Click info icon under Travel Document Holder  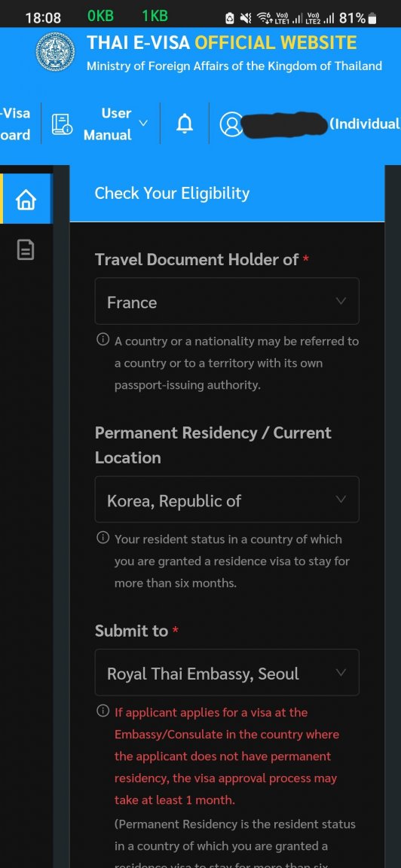[x=103, y=339]
